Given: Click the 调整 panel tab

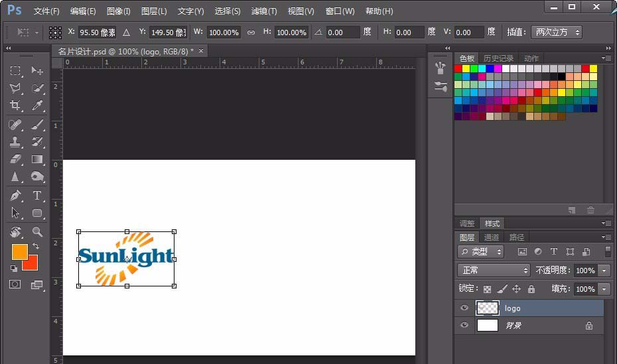Looking at the screenshot, I should [467, 223].
